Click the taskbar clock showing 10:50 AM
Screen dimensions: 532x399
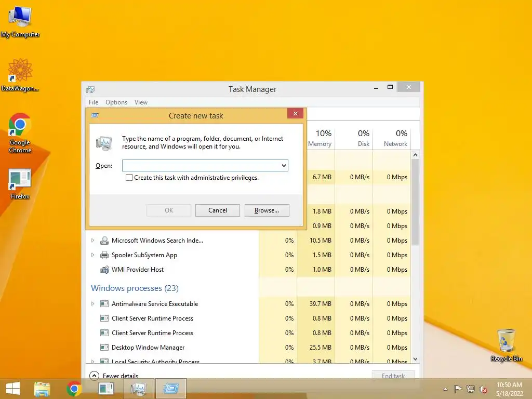click(509, 385)
